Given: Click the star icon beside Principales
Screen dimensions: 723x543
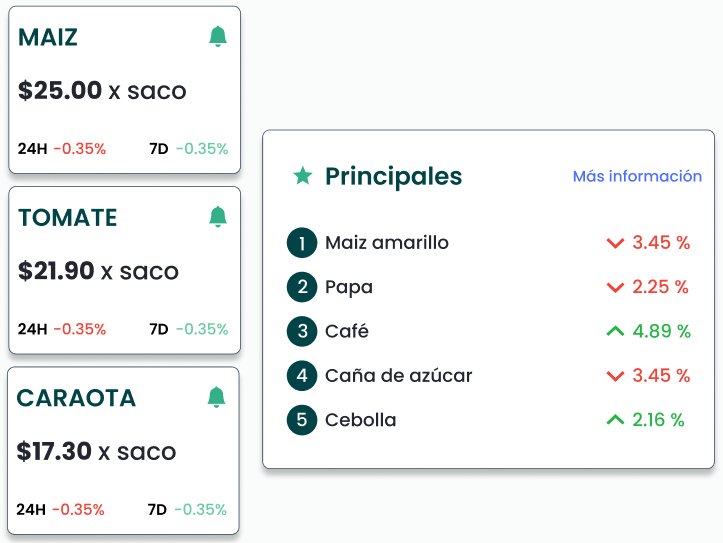Looking at the screenshot, I should [302, 176].
